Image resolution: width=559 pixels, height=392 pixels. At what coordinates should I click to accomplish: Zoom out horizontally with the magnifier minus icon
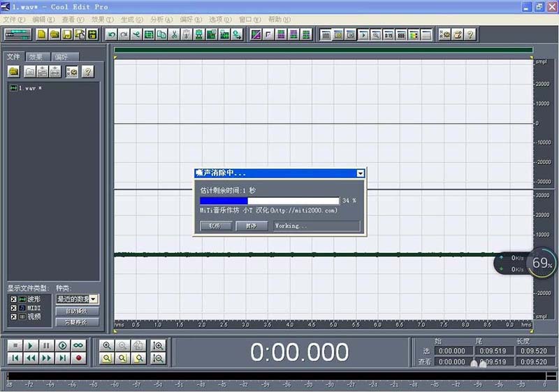click(x=123, y=345)
